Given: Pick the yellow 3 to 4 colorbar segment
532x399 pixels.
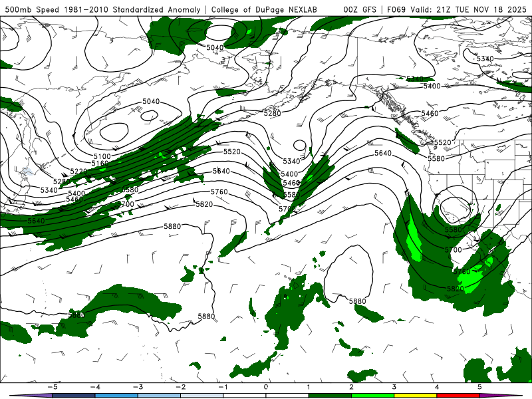Looking at the screenshot, I should pyautogui.click(x=415, y=396).
